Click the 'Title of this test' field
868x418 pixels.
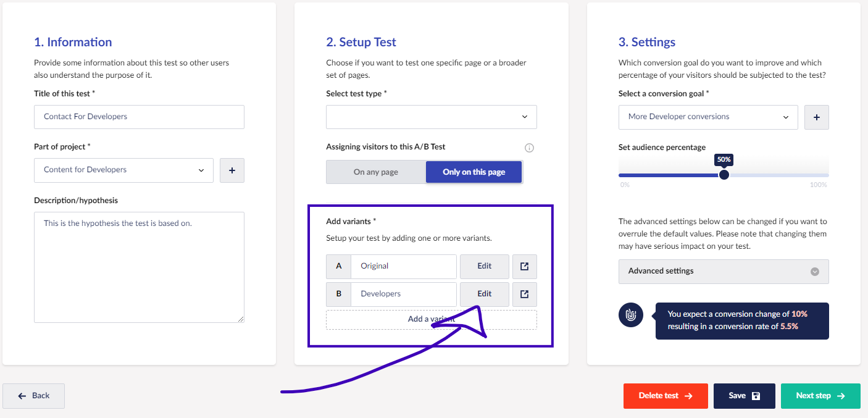139,117
